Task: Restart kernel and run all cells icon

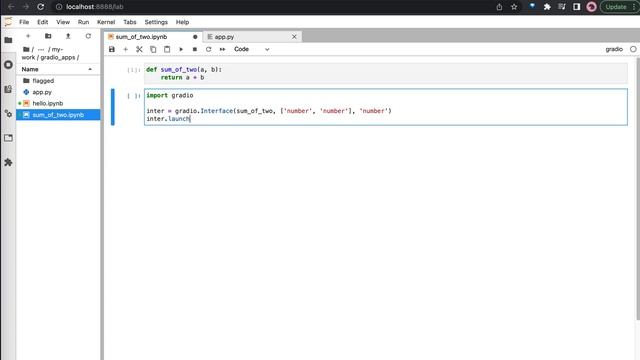Action: [x=222, y=49]
